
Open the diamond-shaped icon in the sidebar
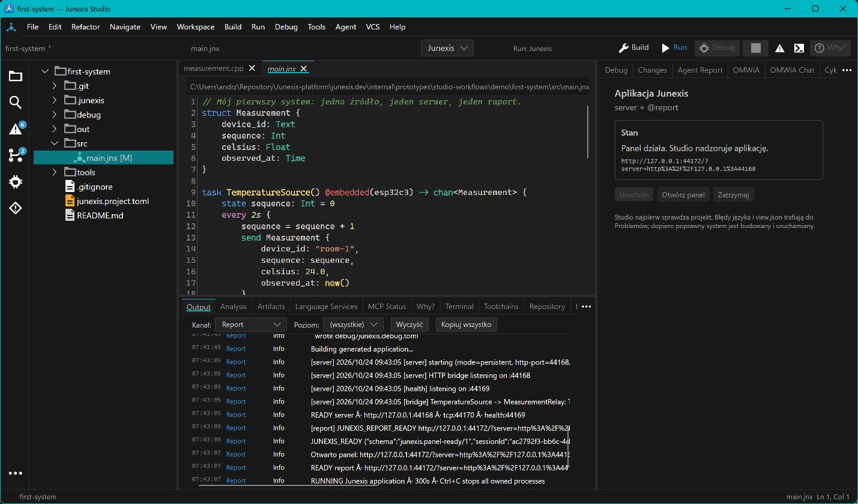pyautogui.click(x=16, y=208)
